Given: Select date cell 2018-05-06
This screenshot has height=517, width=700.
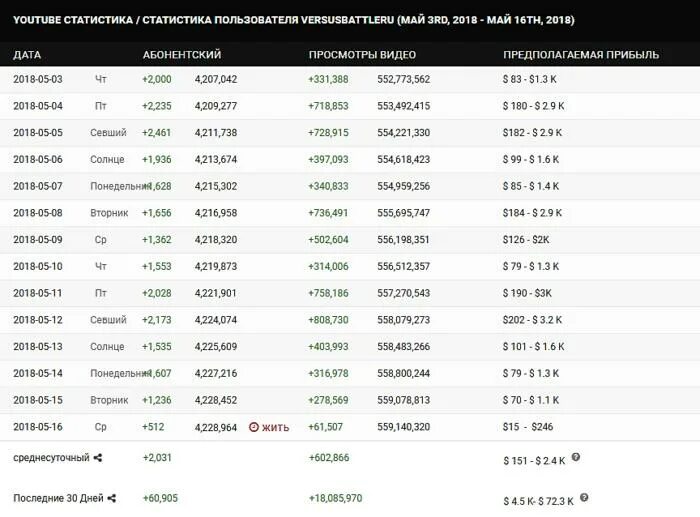Looking at the screenshot, I should (38, 159).
